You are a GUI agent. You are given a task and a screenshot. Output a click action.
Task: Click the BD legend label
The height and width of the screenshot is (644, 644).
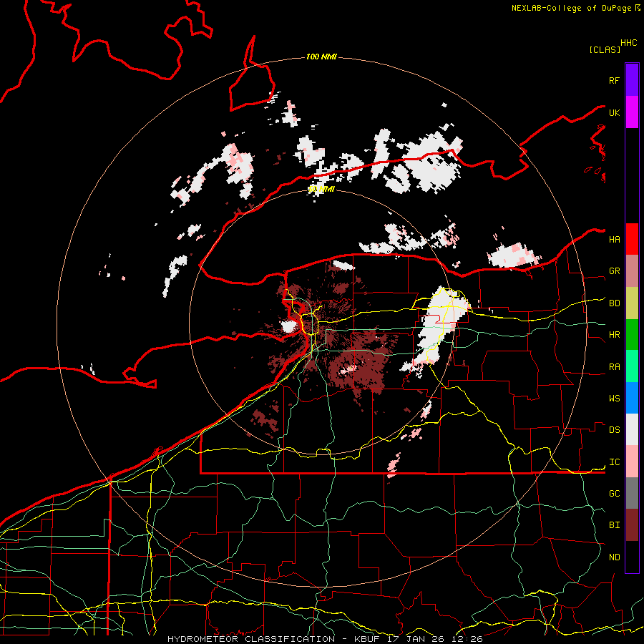pyautogui.click(x=614, y=303)
